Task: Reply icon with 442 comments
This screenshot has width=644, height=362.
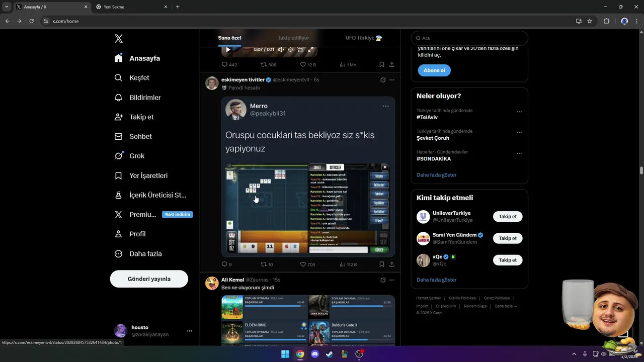Action: coord(224,65)
